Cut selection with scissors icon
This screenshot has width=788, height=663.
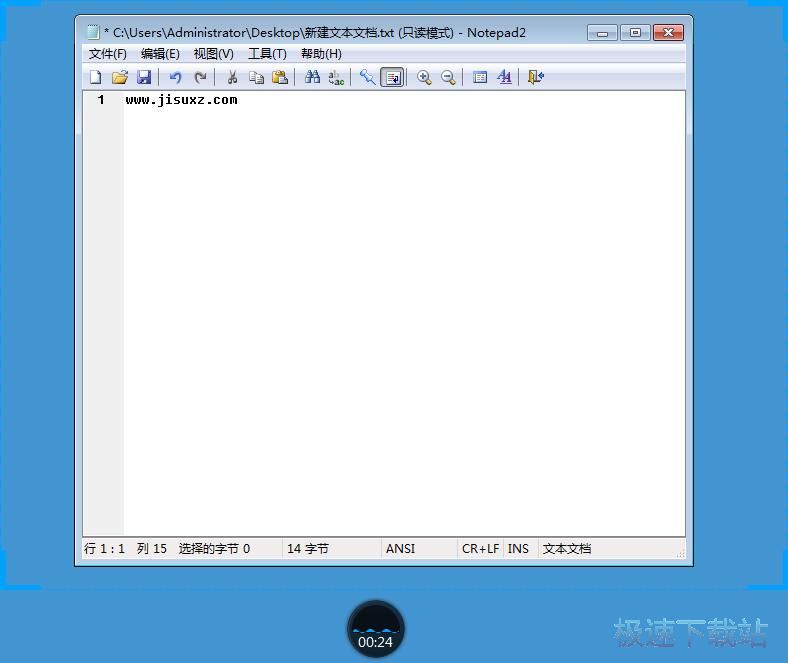[232, 77]
